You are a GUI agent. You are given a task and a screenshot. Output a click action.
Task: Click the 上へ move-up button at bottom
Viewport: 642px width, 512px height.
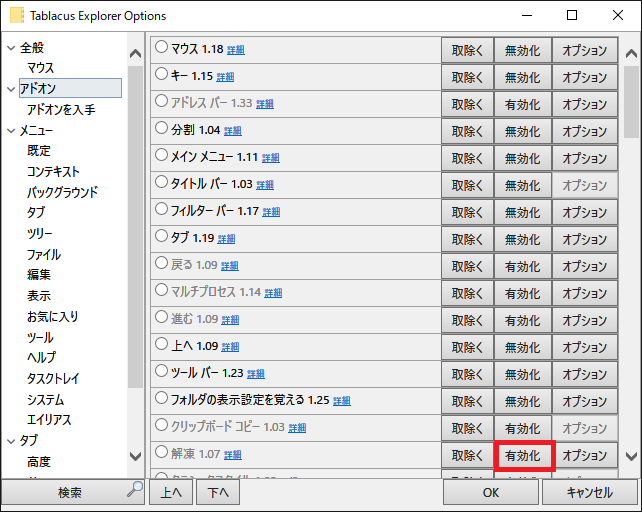coord(171,492)
